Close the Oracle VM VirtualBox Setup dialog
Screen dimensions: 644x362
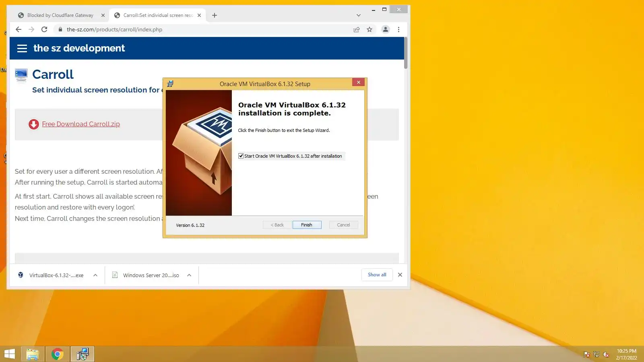(x=358, y=82)
